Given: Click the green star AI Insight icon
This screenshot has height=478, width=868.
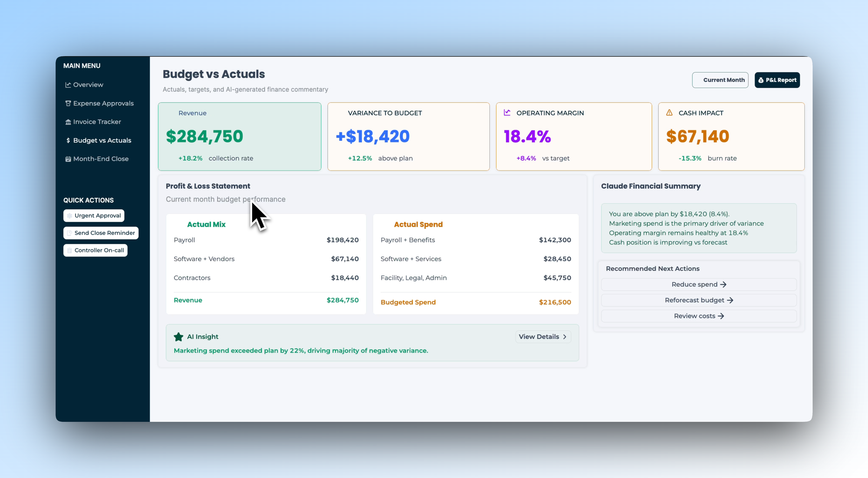Looking at the screenshot, I should tap(178, 337).
